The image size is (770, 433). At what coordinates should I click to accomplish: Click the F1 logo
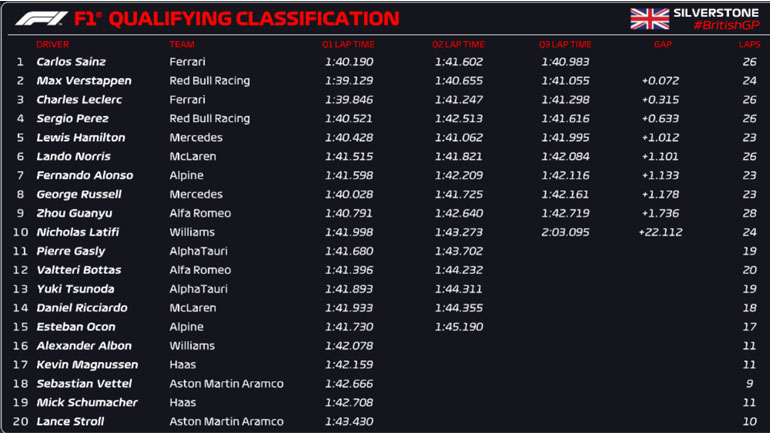41,18
